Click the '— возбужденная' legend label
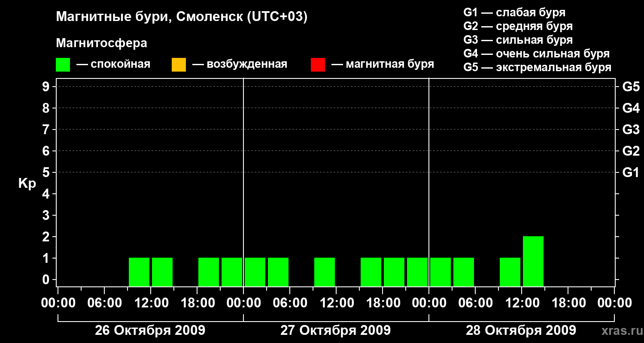This screenshot has height=343, width=644. click(240, 64)
